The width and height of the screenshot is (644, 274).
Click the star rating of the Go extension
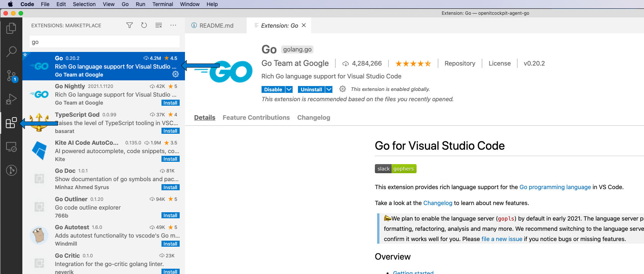tap(413, 64)
